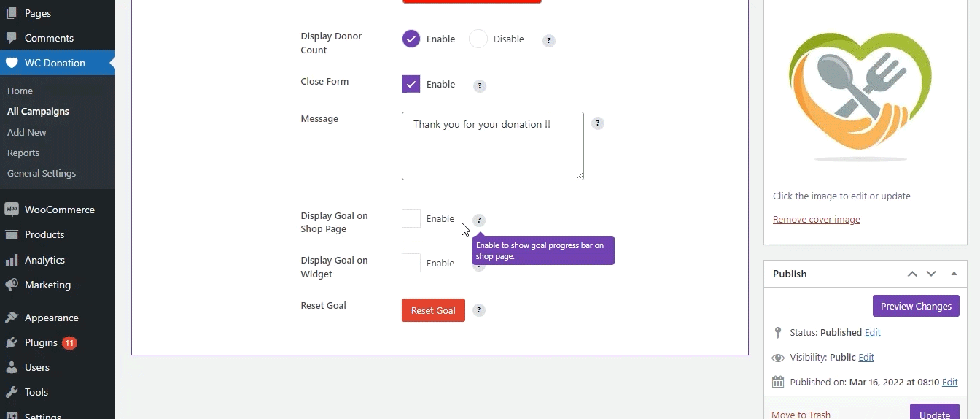980x419 pixels.
Task: Open Reports submenu item
Action: [x=23, y=153]
